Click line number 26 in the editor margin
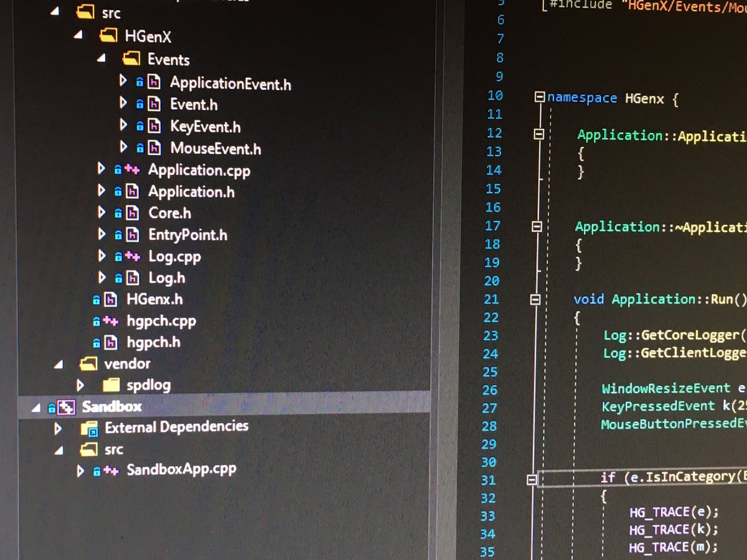 point(490,390)
